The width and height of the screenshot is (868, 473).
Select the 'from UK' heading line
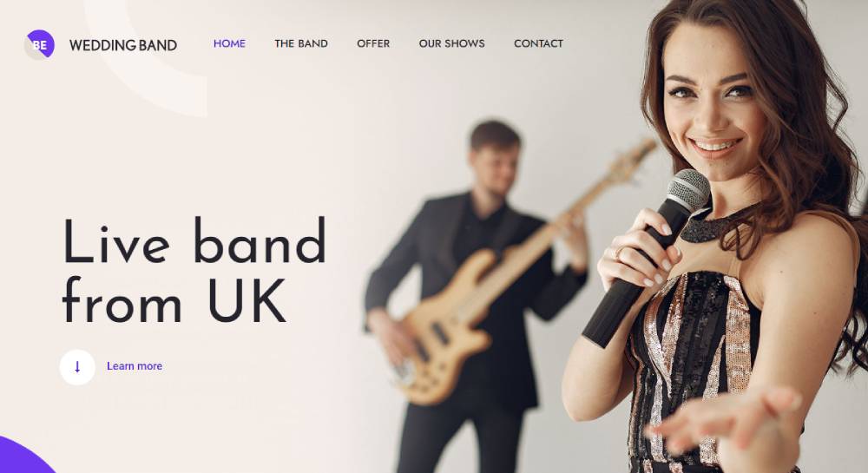175,300
